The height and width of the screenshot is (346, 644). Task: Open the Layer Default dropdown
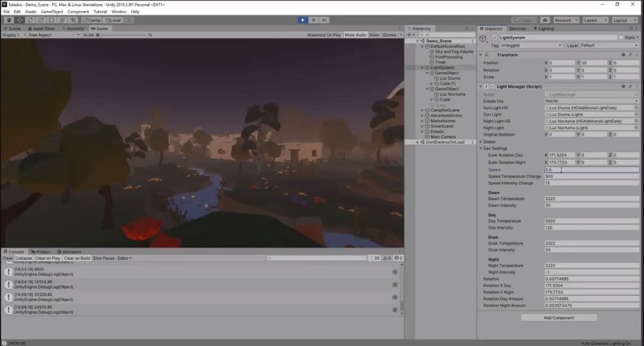tap(609, 46)
